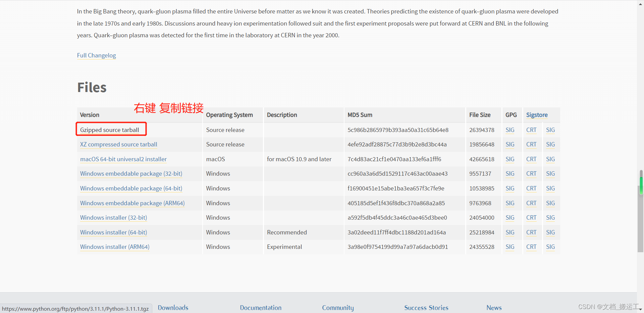Open CRT for Windows embeddable (ARM64) row
Image resolution: width=644 pixels, height=313 pixels.
[531, 203]
